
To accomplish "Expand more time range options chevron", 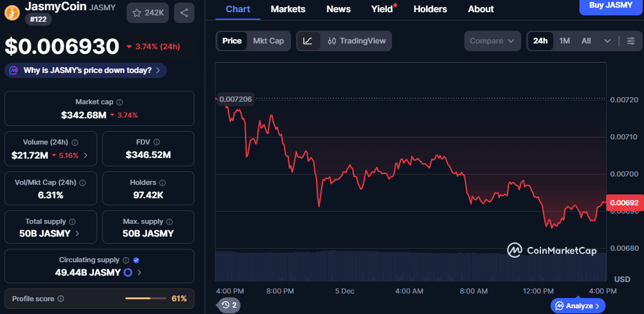I will (607, 41).
